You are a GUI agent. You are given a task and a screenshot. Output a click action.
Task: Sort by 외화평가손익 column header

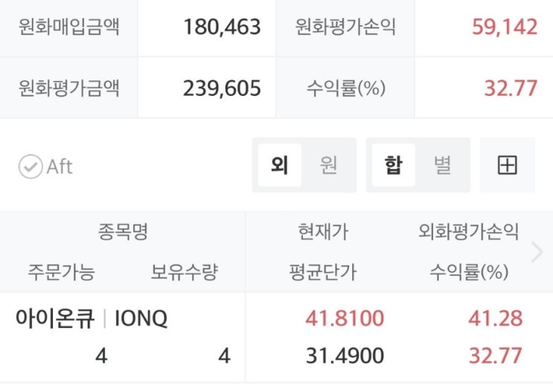click(468, 232)
